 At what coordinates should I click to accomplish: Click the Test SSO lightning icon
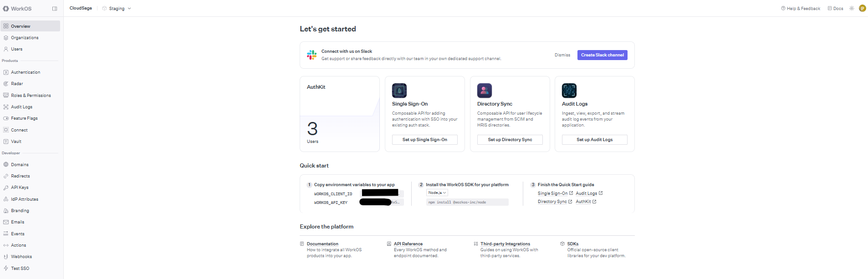pos(6,269)
